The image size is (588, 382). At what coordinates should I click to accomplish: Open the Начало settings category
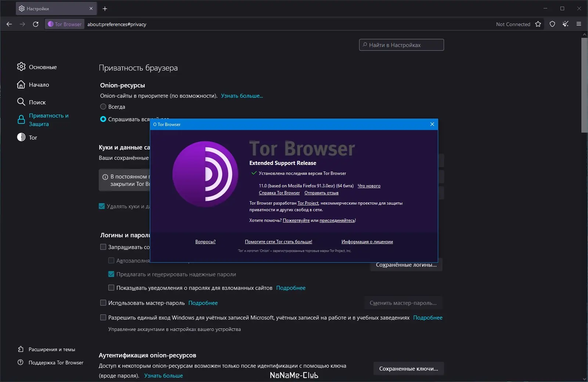tap(33, 84)
